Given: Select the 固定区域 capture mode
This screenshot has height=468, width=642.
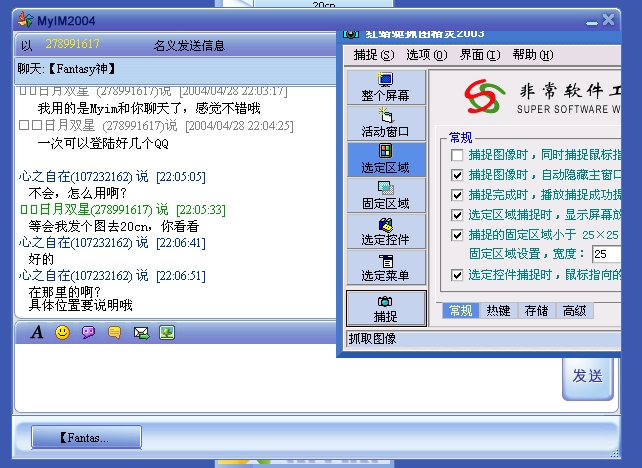Looking at the screenshot, I should pyautogui.click(x=386, y=195).
